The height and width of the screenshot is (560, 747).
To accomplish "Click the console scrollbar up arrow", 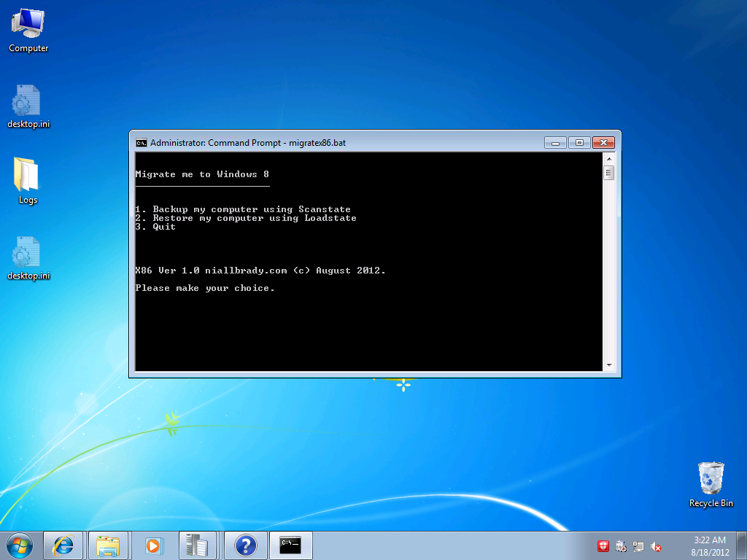I will click(609, 158).
